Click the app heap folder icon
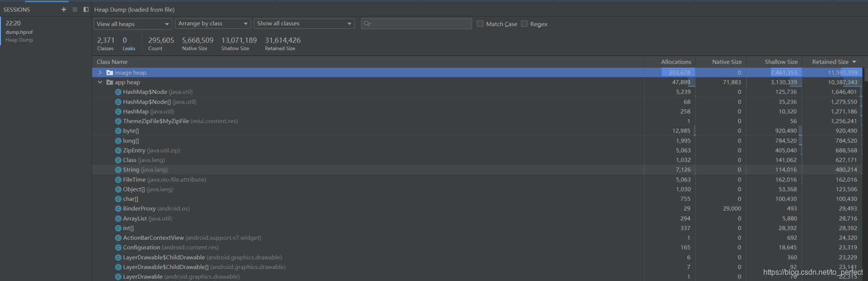The height and width of the screenshot is (281, 868). (110, 82)
